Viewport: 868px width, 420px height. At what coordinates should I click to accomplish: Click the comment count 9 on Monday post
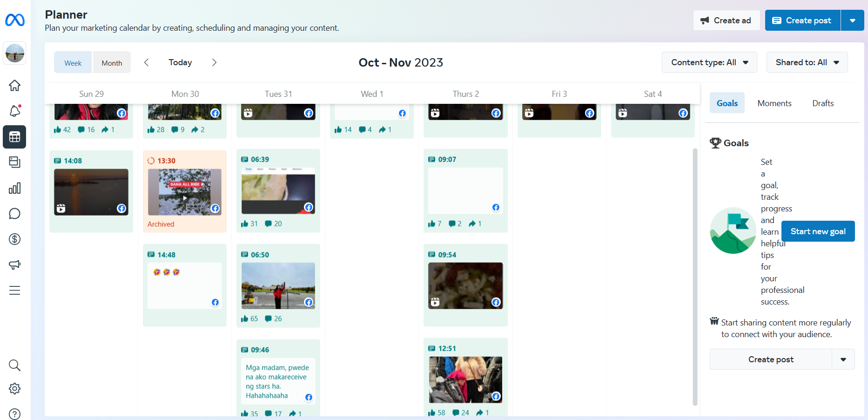click(178, 130)
